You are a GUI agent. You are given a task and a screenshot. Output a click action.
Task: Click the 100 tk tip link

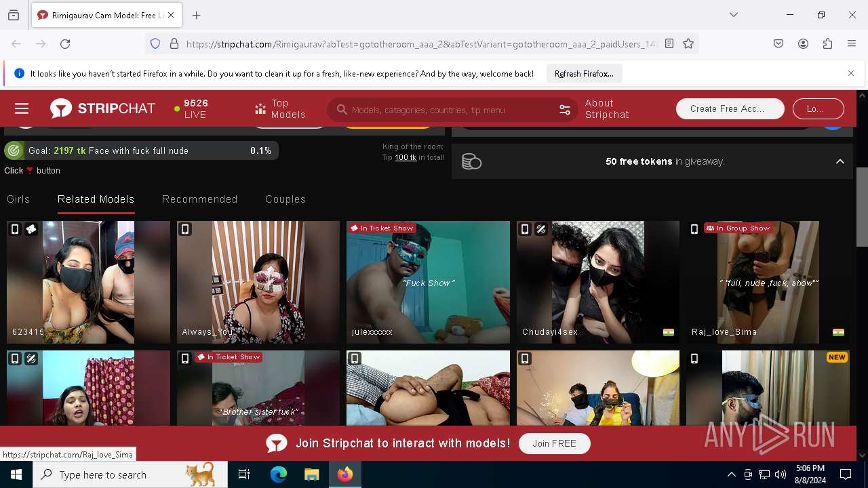[x=406, y=157]
